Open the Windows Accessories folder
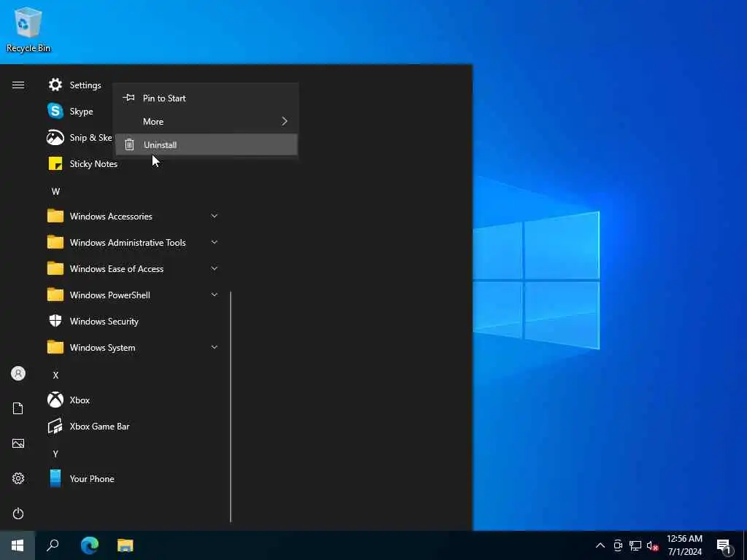The image size is (747, 560). click(x=55, y=216)
